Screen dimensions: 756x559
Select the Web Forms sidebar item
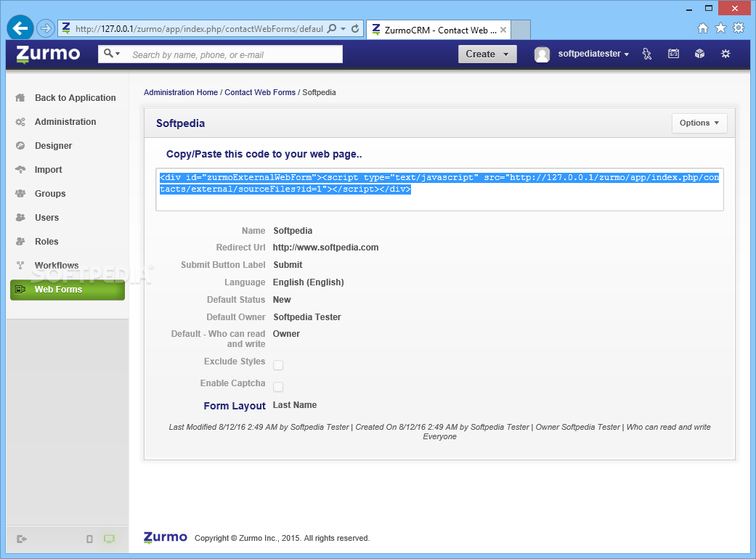click(68, 290)
